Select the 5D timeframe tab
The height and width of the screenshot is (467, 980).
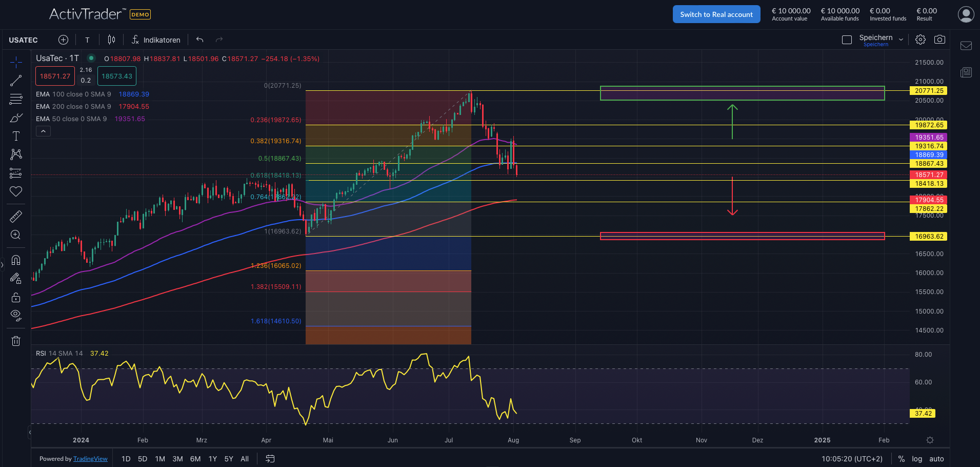pos(142,458)
